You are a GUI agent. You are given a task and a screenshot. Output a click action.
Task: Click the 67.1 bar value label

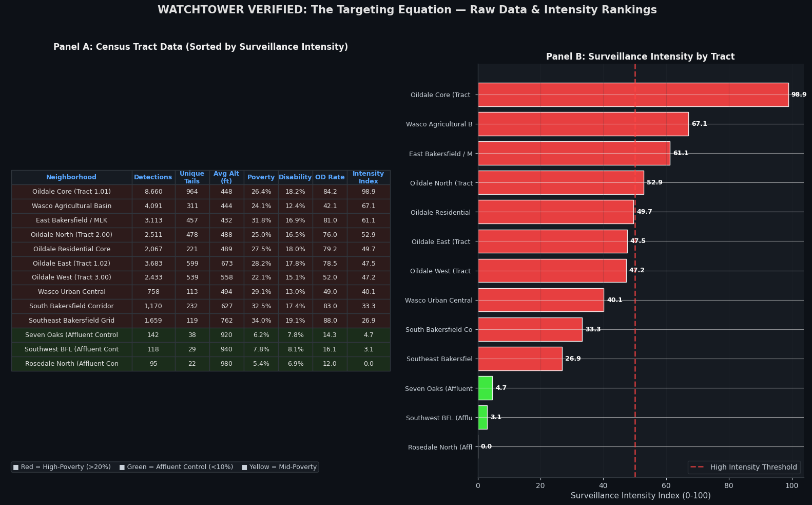pyautogui.click(x=699, y=124)
